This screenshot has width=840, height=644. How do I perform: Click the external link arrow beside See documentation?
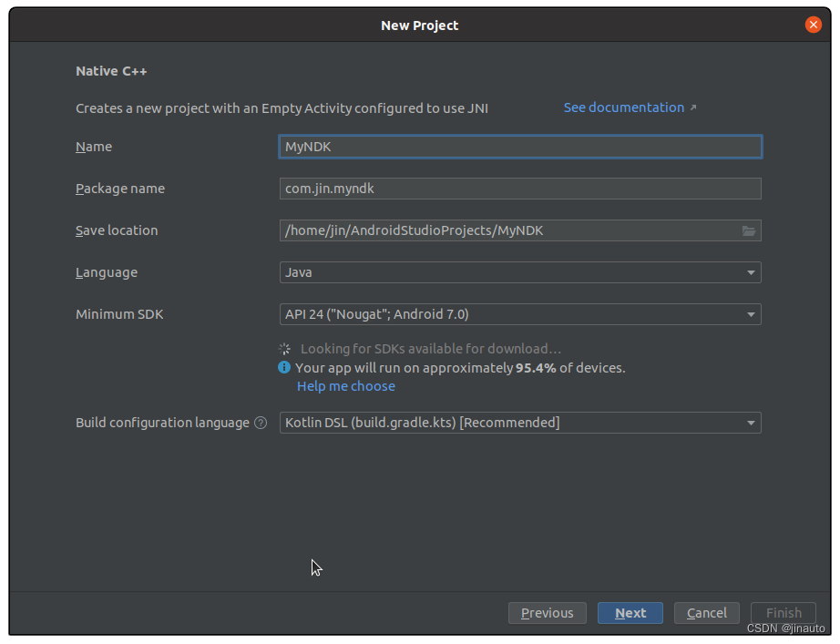click(693, 107)
